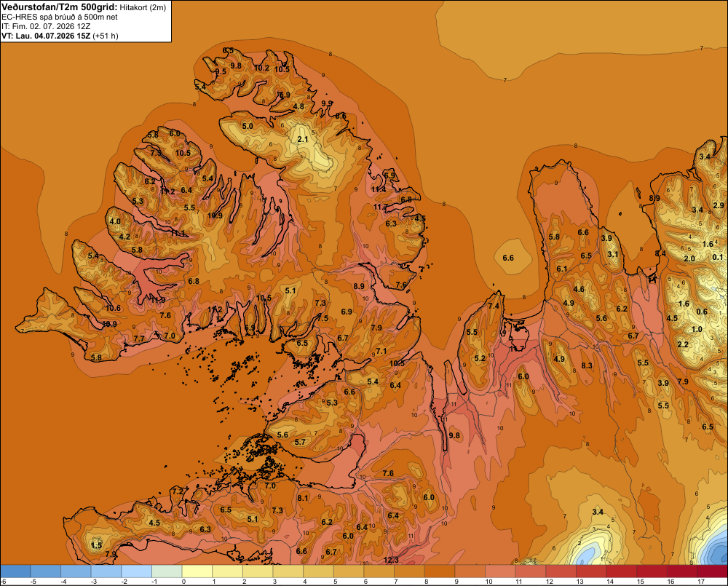Click the legend swatch between 10 and 11
This screenshot has width=728, height=586.
point(501,571)
